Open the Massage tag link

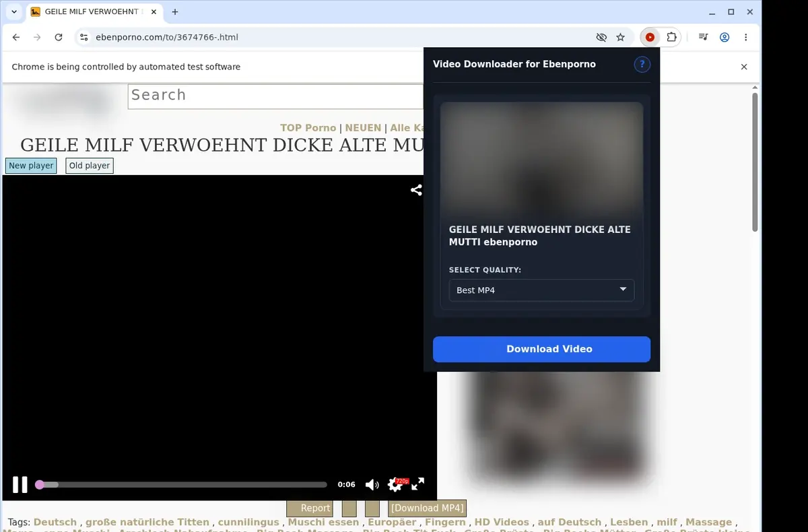(709, 522)
